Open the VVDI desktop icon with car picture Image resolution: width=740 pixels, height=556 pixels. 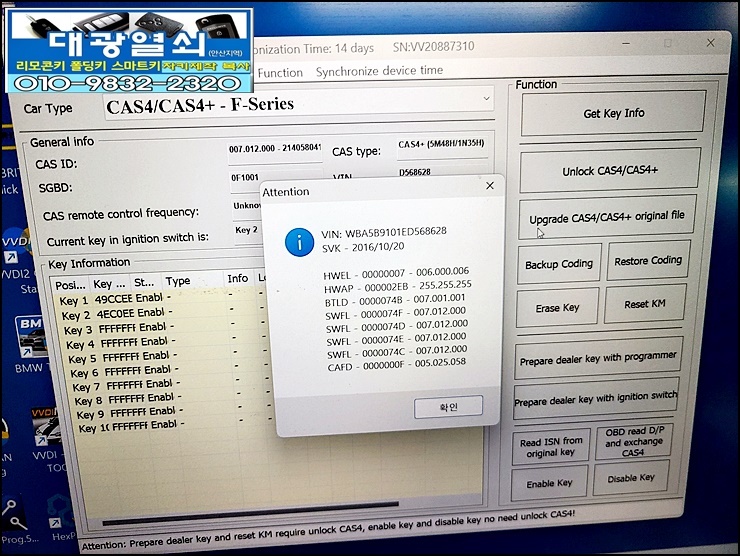45,440
